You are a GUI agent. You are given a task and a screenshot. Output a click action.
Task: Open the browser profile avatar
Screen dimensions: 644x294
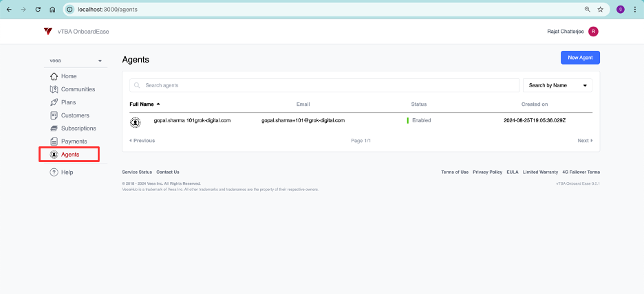[621, 10]
